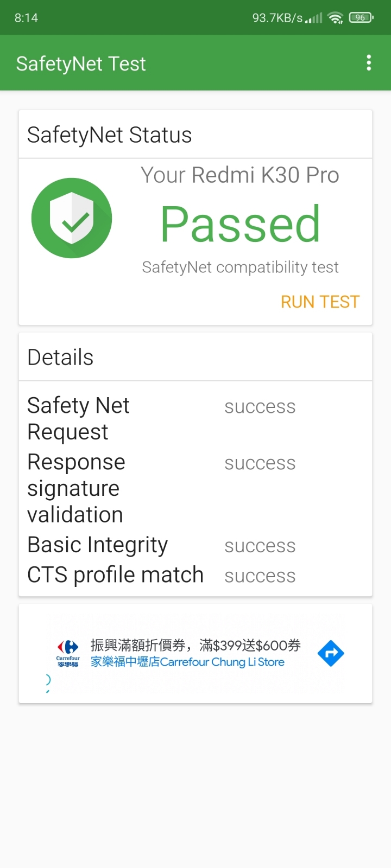Select the Safety Net Request row
The width and height of the screenshot is (391, 868).
[195, 418]
